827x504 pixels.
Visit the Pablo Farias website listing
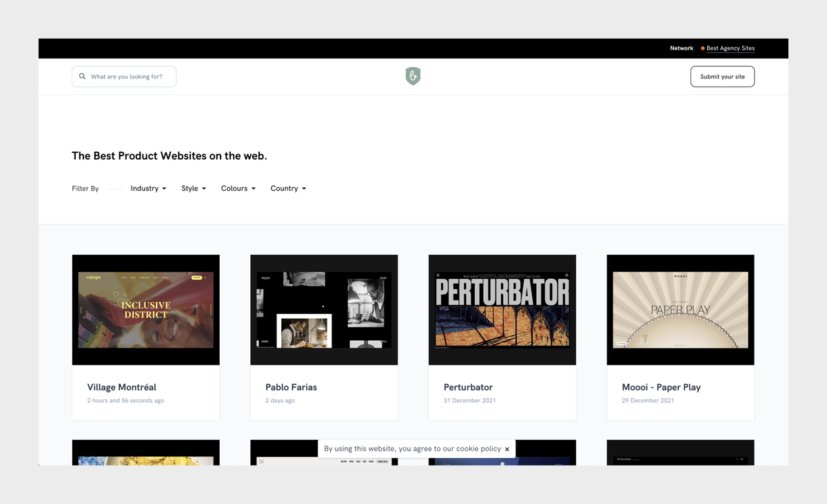tap(291, 387)
